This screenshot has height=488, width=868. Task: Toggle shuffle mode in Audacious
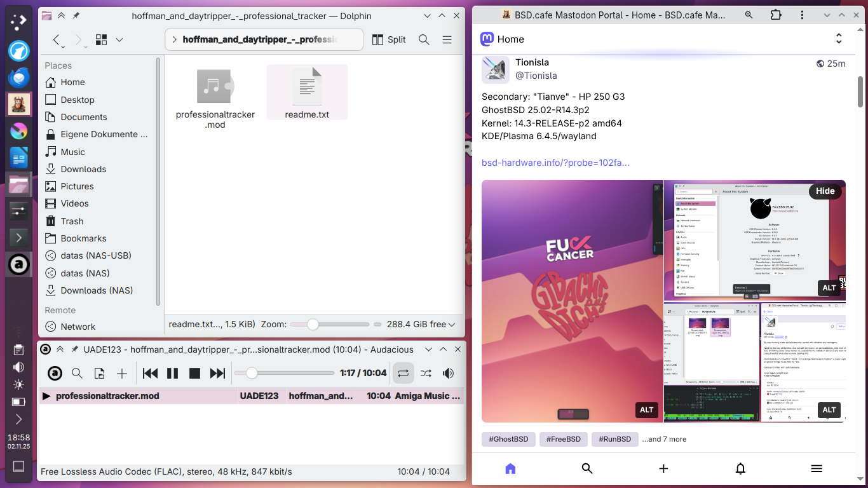coord(426,374)
